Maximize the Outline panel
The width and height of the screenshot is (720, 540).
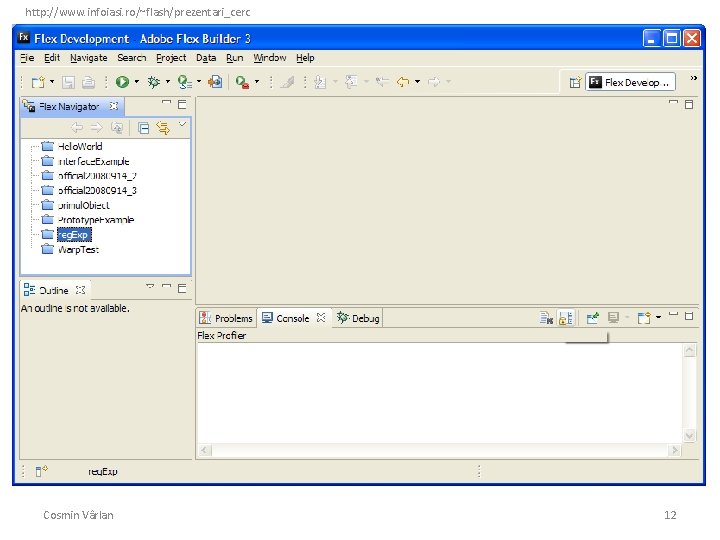[182, 288]
